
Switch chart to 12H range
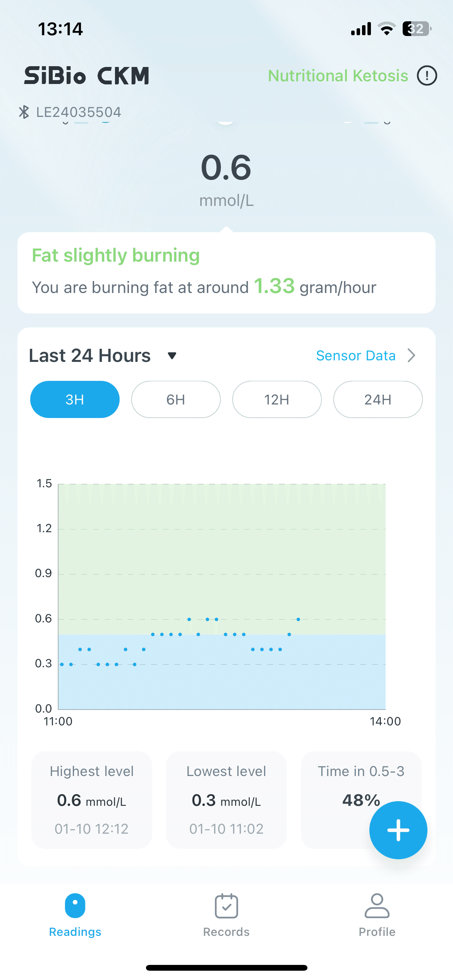(277, 399)
